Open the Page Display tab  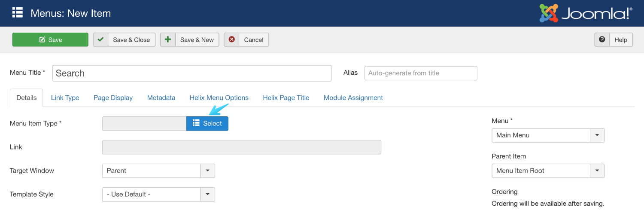click(x=113, y=97)
